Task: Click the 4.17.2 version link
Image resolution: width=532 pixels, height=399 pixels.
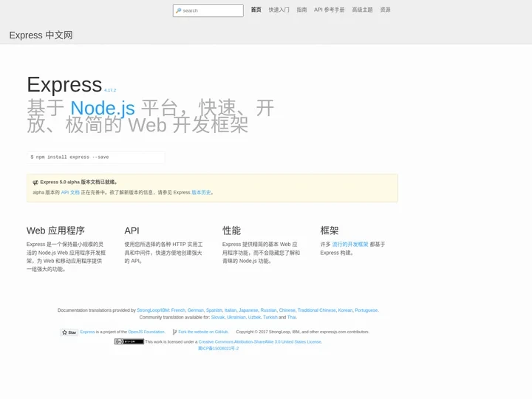Action: pos(110,90)
